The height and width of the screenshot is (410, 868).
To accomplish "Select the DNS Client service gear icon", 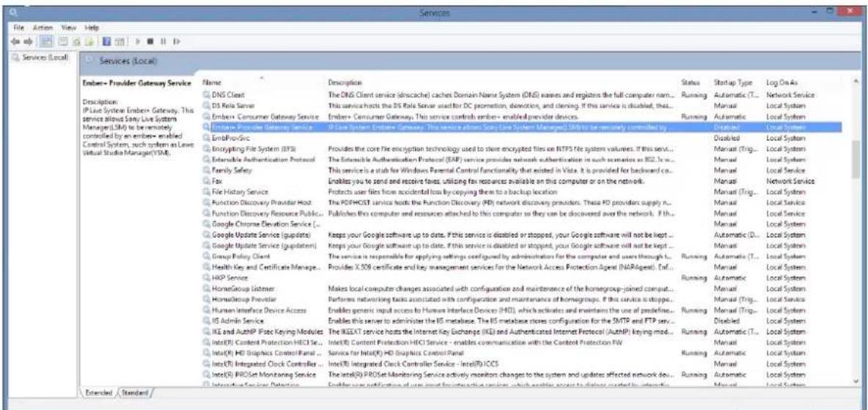I will coord(207,95).
